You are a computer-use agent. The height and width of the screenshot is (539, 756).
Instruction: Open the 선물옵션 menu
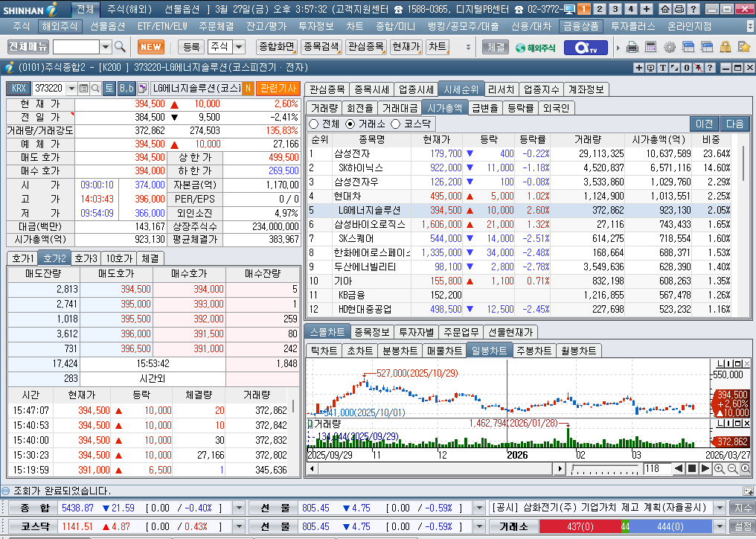pyautogui.click(x=107, y=27)
